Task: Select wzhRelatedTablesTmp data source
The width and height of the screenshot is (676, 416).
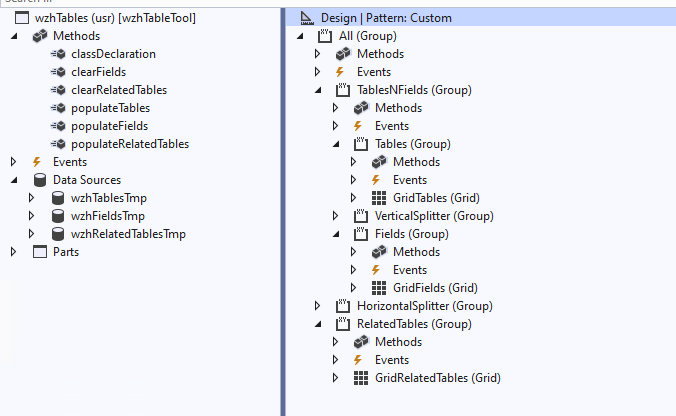Action: tap(128, 234)
